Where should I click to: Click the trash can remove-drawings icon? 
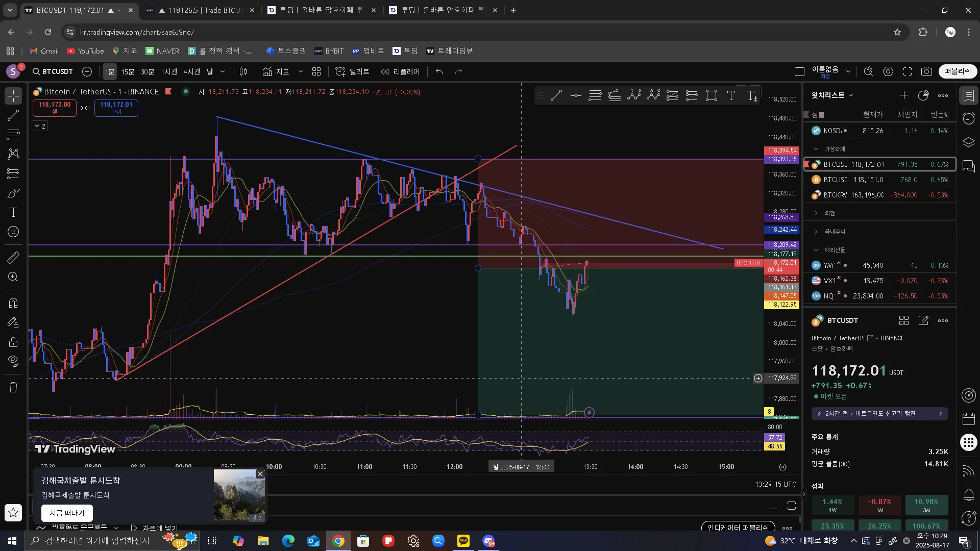(13, 387)
